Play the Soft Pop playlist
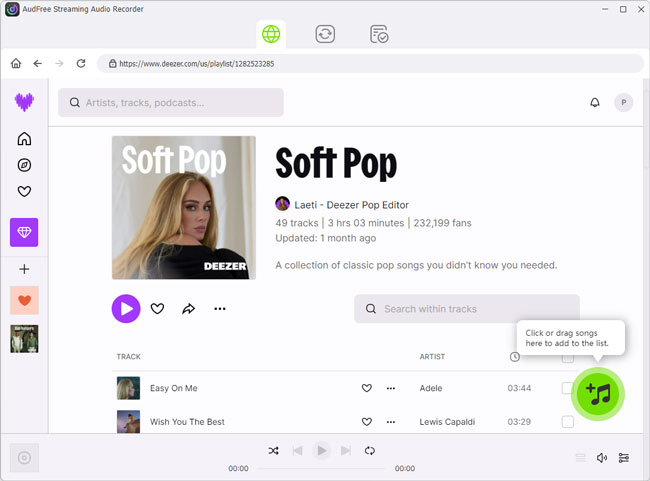650x481 pixels. click(126, 309)
